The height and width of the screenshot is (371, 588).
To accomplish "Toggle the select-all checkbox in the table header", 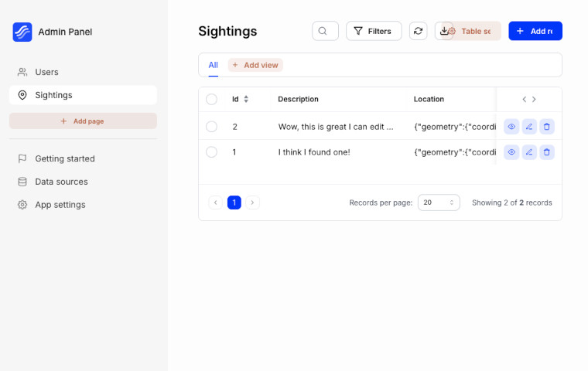I will 211,99.
